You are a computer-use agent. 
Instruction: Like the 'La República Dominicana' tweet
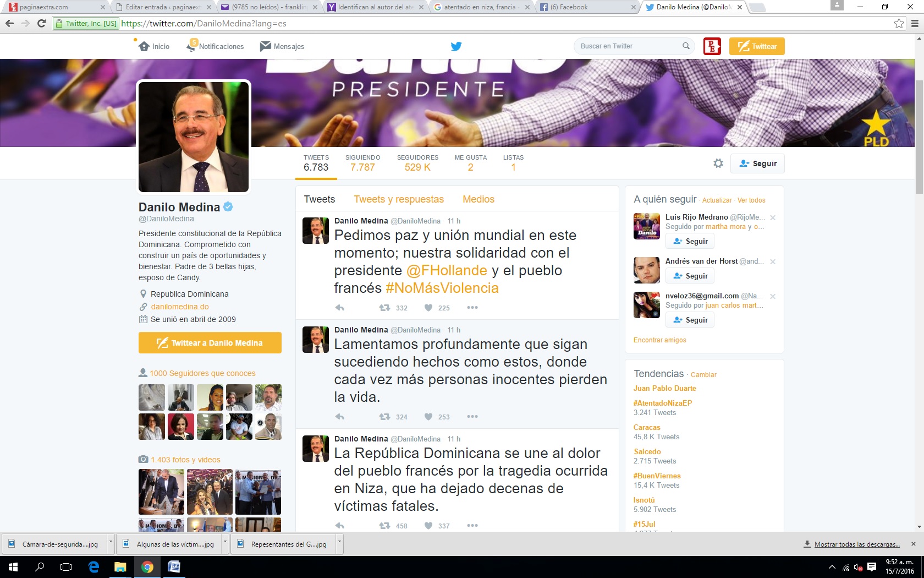click(x=428, y=526)
